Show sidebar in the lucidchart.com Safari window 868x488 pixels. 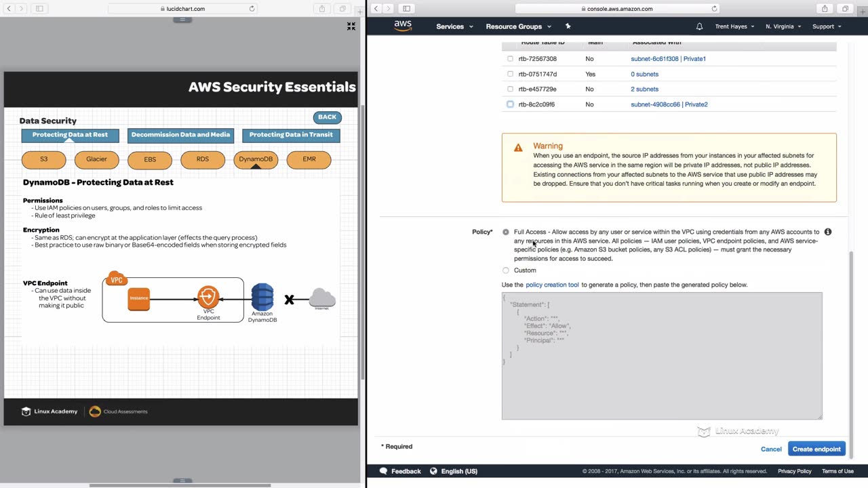click(39, 9)
